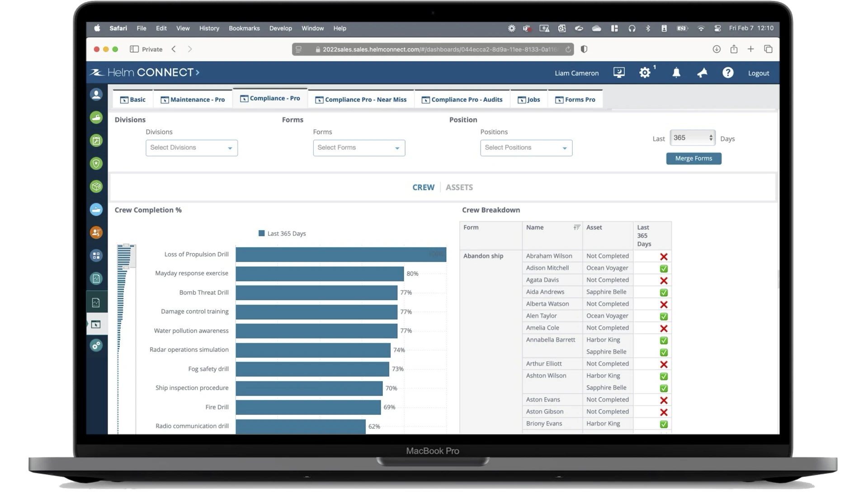The height and width of the screenshot is (504, 868).
Task: Open the green shield compliance sidebar icon
Action: point(96,164)
